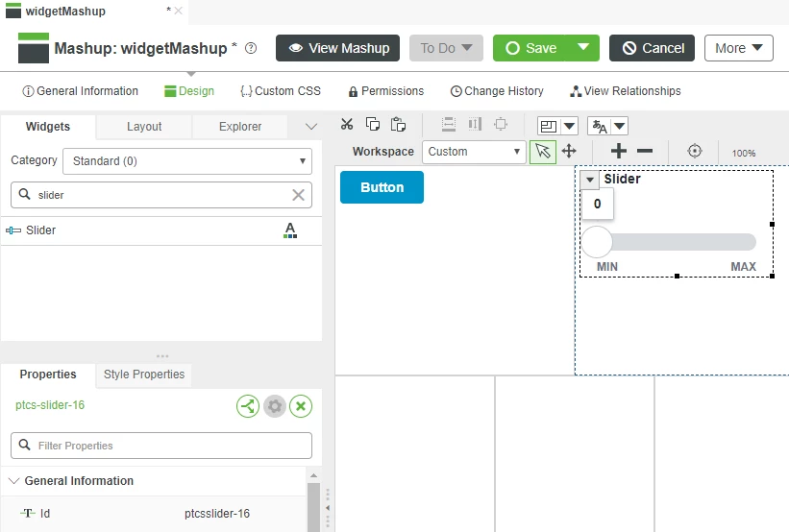The height and width of the screenshot is (532, 789).
Task: Click the green X remove widget icon
Action: click(301, 406)
